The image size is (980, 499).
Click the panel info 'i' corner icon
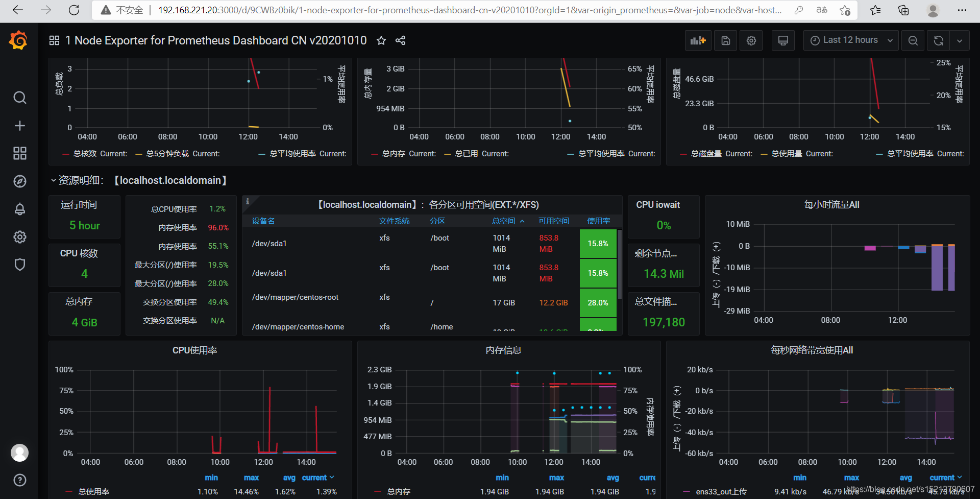pos(248,201)
